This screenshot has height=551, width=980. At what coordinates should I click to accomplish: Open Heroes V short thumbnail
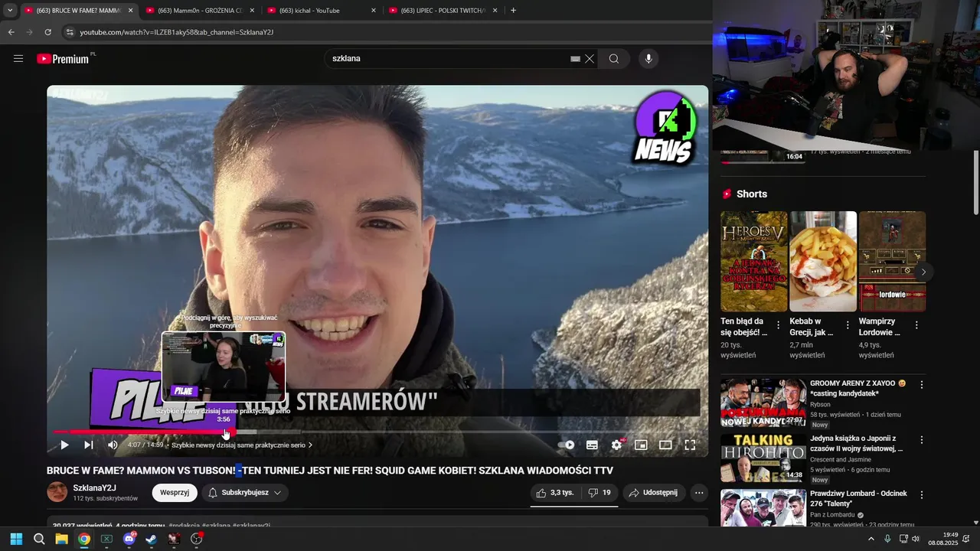point(754,261)
